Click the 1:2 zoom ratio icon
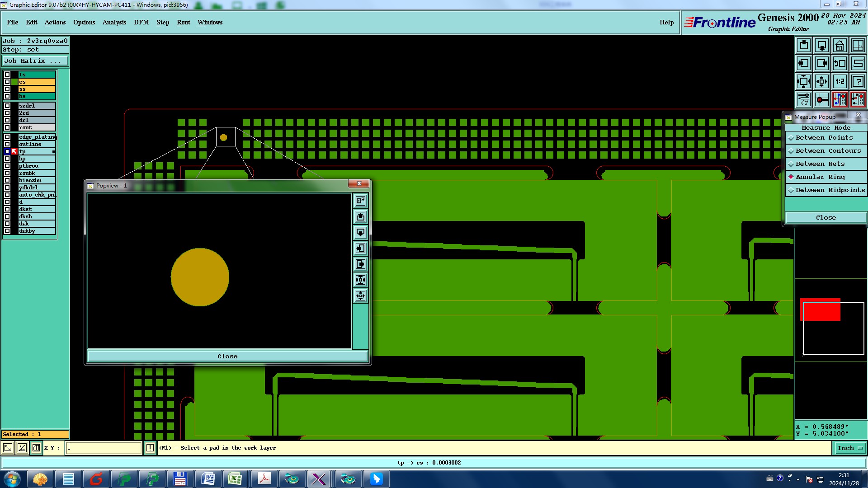Viewport: 868px width, 488px height. coord(840,81)
